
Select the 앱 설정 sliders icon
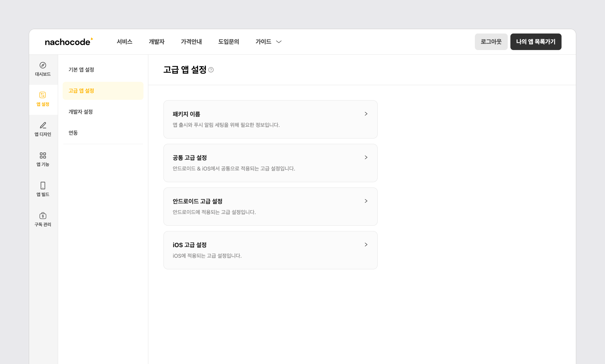point(43,95)
